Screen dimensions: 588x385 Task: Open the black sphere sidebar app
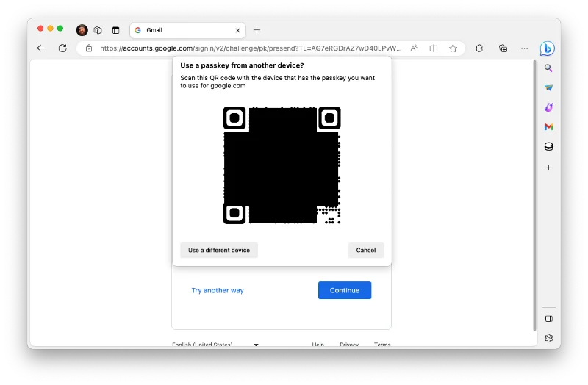[548, 146]
